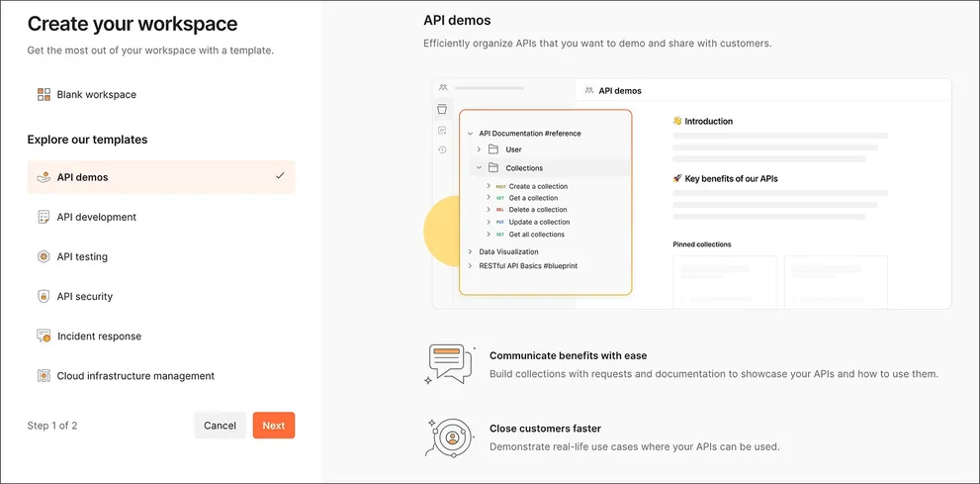Select the Create a collection POST request
Image resolution: width=980 pixels, height=484 pixels.
coord(537,186)
